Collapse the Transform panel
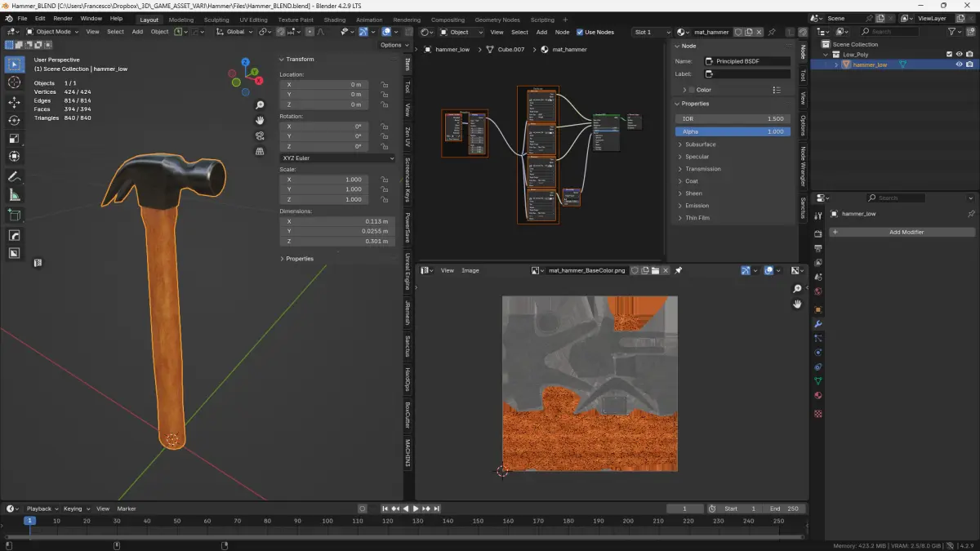980x551 pixels. [299, 59]
